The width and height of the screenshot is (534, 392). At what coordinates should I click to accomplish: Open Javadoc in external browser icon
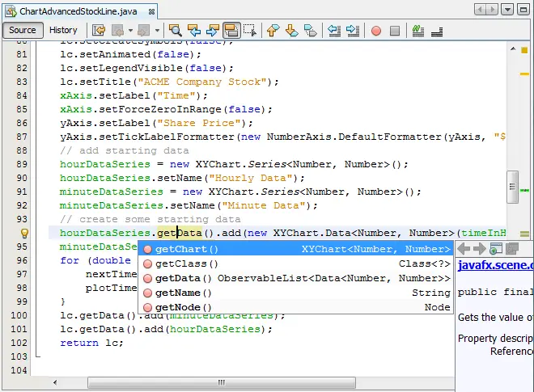click(496, 249)
